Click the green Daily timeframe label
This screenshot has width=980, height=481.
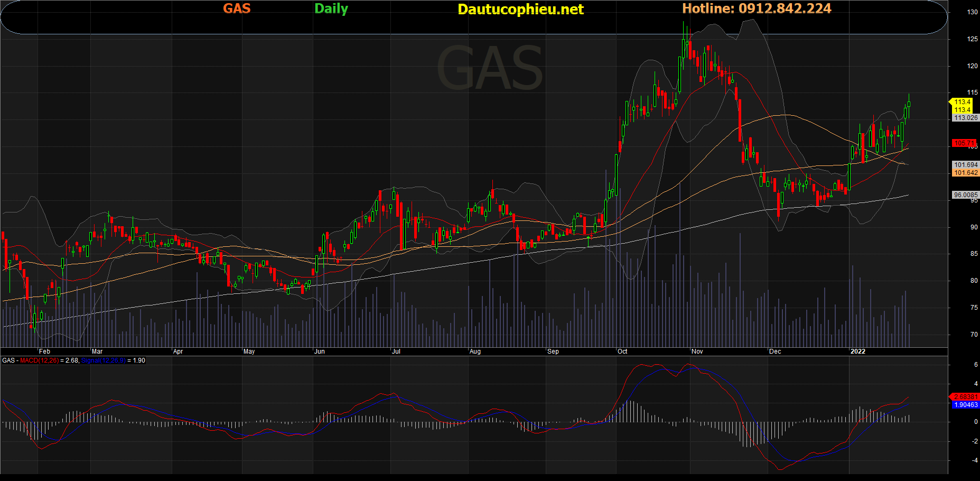tap(331, 8)
